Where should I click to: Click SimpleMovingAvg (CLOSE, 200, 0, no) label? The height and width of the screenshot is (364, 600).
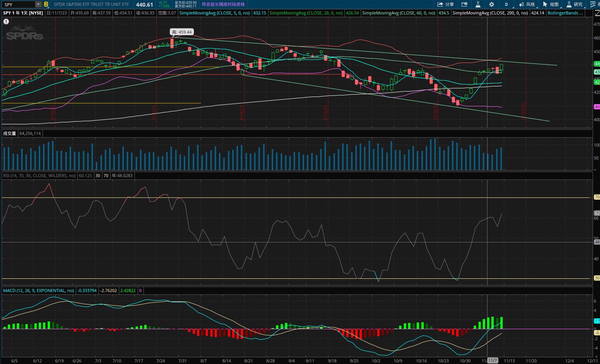pos(490,13)
